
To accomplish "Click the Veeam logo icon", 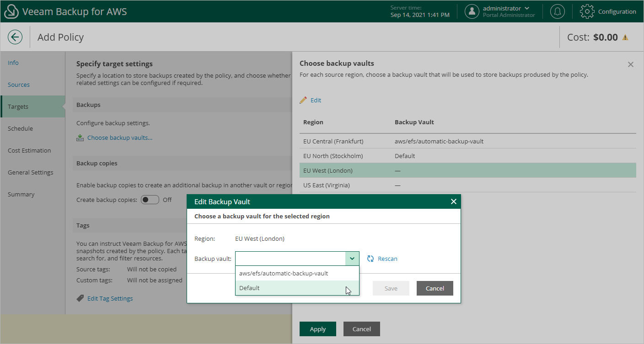I will [x=11, y=11].
